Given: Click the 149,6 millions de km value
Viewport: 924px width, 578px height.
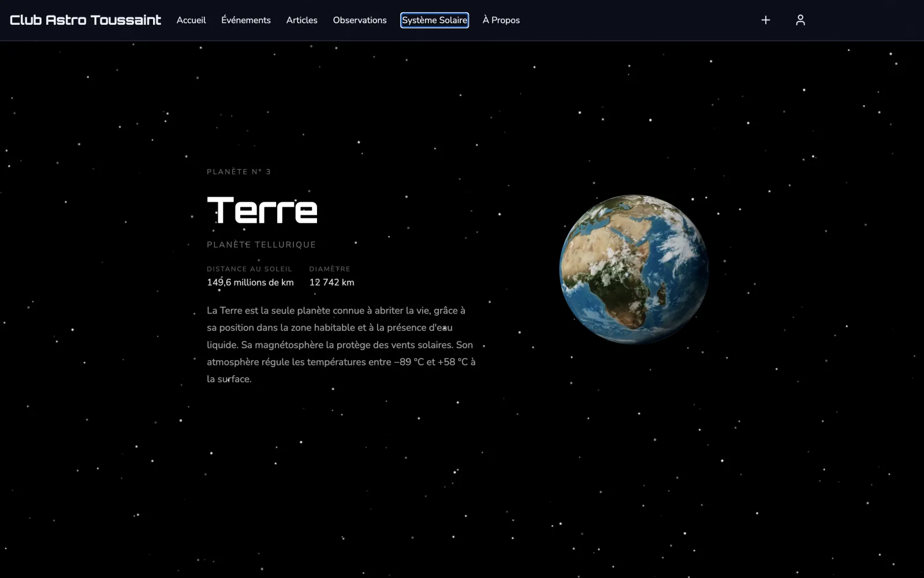Looking at the screenshot, I should coord(250,282).
